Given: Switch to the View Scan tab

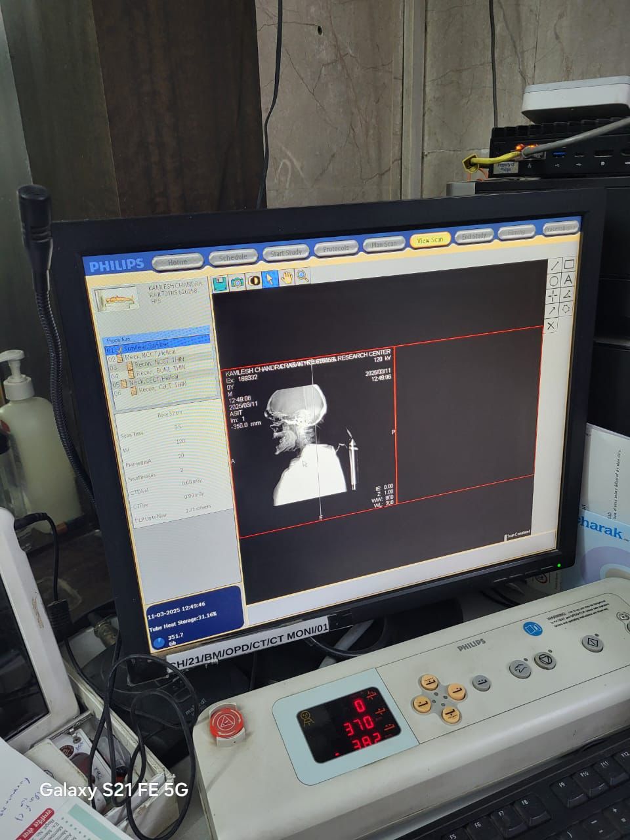Looking at the screenshot, I should (x=430, y=240).
